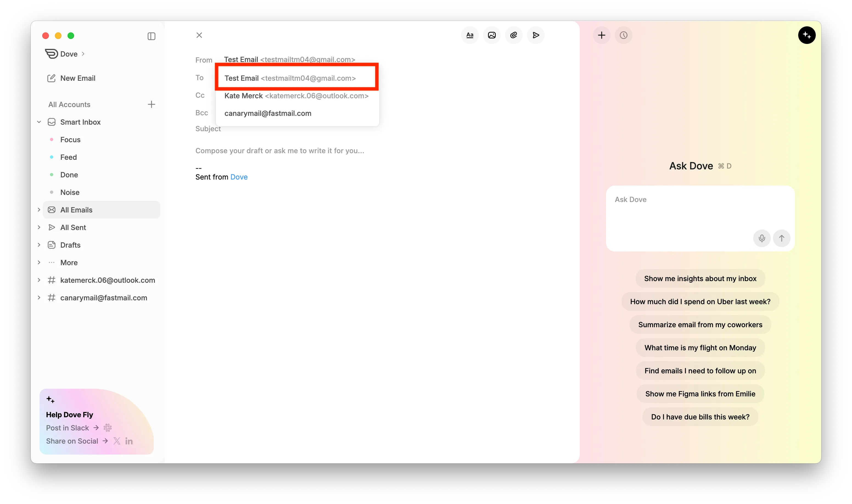Image resolution: width=852 pixels, height=504 pixels.
Task: Choose canarymail@fastmail.com in the suggestions dropdown
Action: point(268,113)
